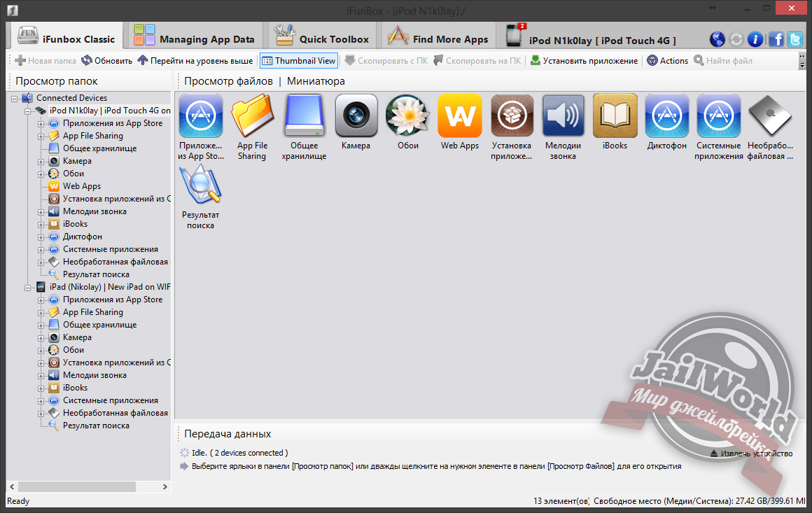
Task: Open the Cydia Установка приложений thumbnail
Action: tap(512, 116)
